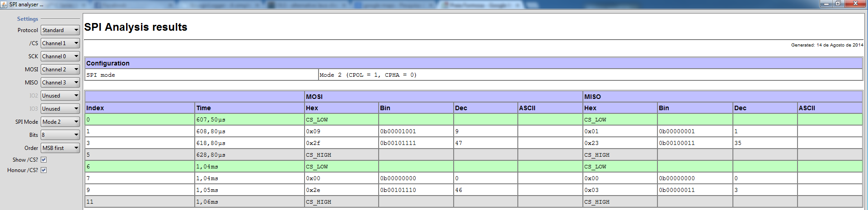Click the Index column header
The width and height of the screenshot is (868, 210).
(x=140, y=108)
